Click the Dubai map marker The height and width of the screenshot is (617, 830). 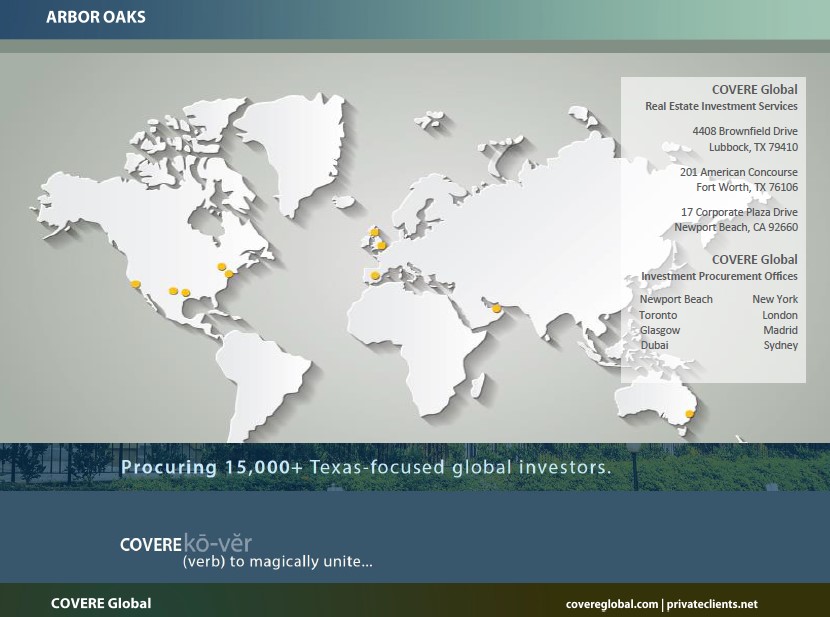[497, 308]
